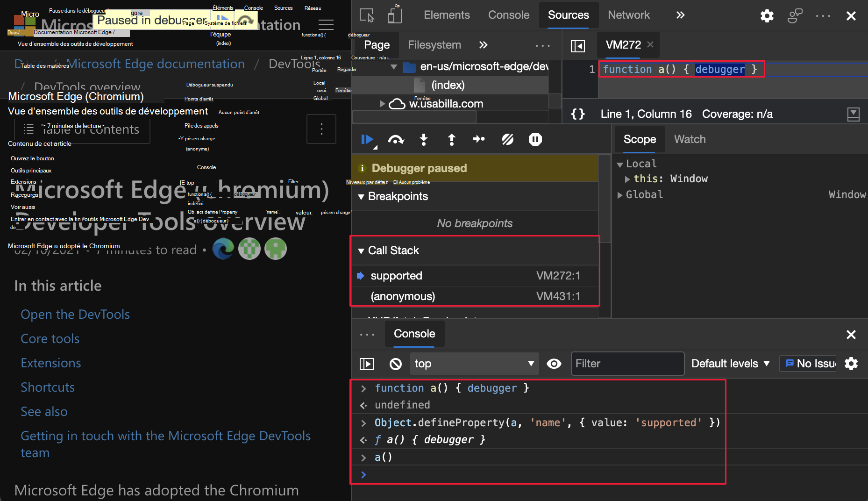Screen dimensions: 868x501
Task: Open DevTools settings gear in top bar
Action: point(767,16)
